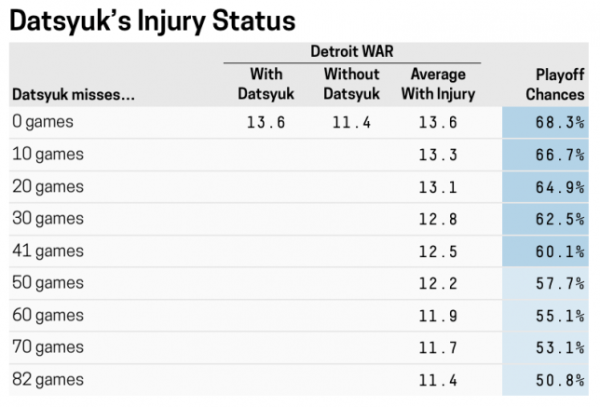Select the "41 games" row label

pos(49,251)
